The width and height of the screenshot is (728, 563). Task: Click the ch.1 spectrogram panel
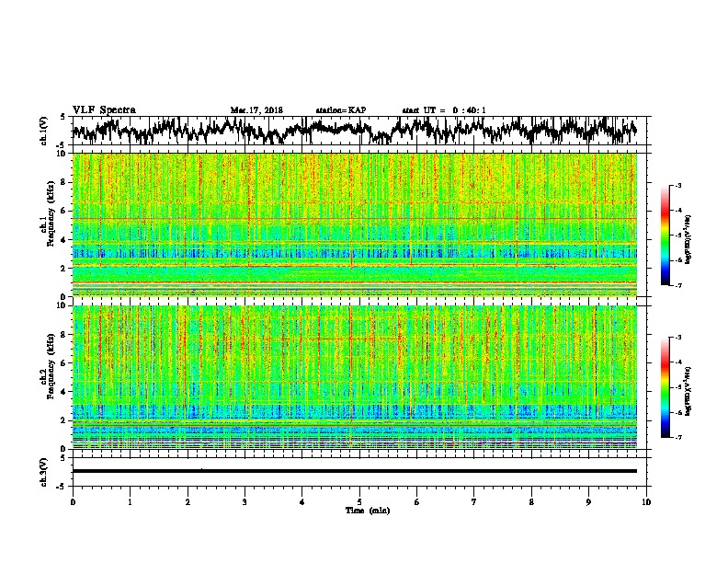click(x=354, y=224)
